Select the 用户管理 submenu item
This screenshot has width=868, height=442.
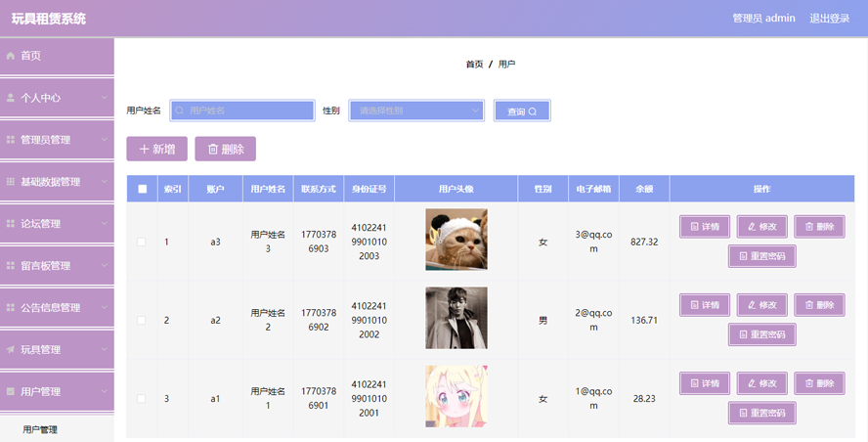(x=57, y=429)
